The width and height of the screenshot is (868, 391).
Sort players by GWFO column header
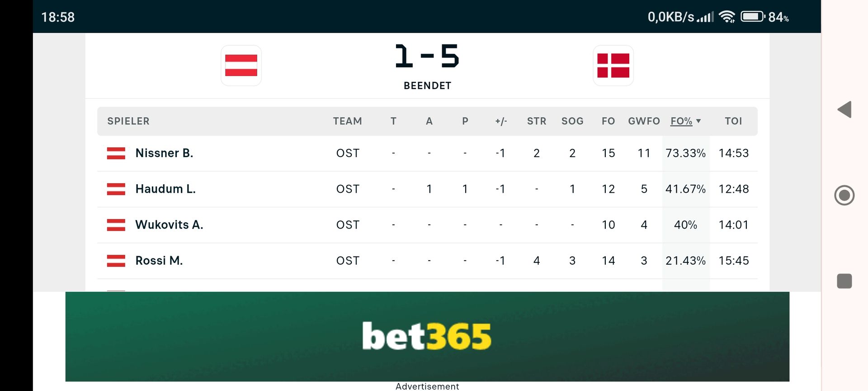tap(644, 121)
